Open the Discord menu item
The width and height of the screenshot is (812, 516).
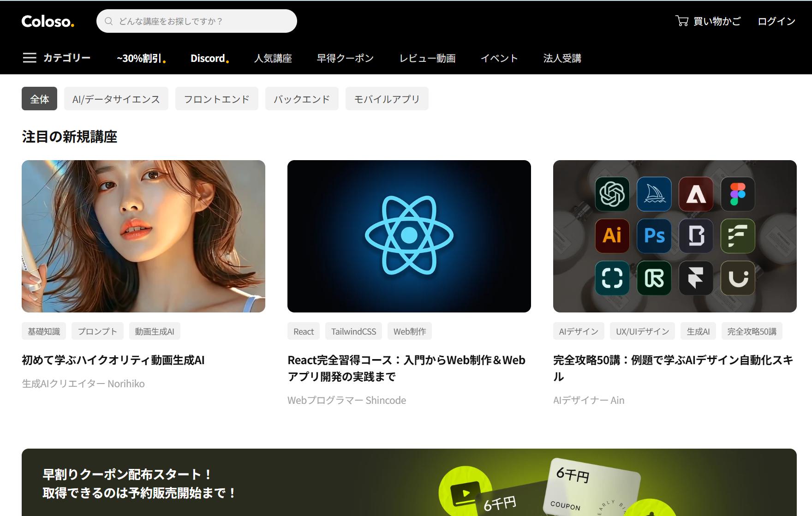[209, 58]
